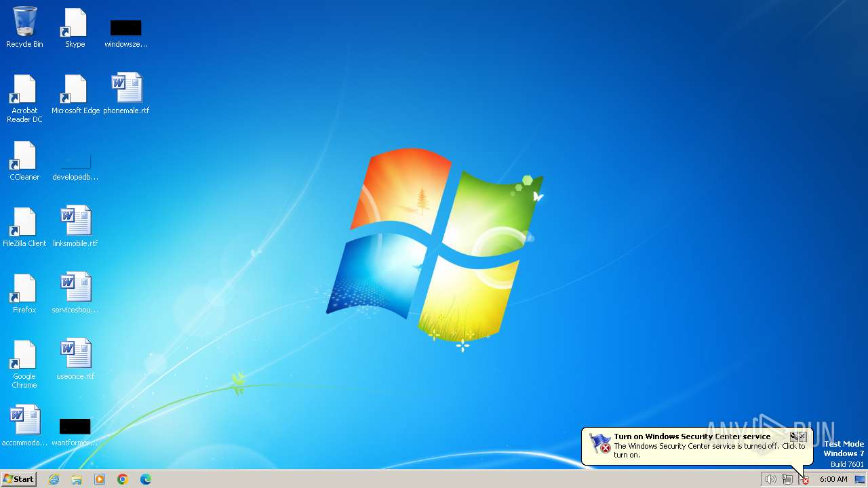Select Acrobat Reader DC shortcut
Image resolution: width=868 pixels, height=488 pixels.
(x=24, y=98)
